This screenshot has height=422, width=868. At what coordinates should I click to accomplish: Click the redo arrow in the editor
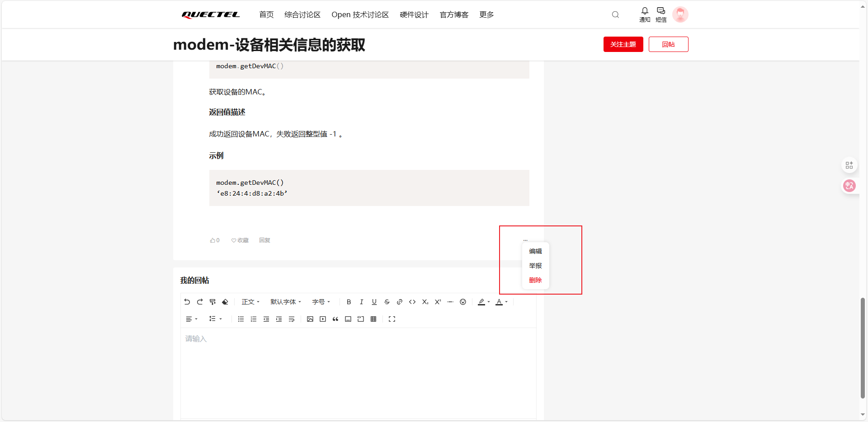point(200,302)
